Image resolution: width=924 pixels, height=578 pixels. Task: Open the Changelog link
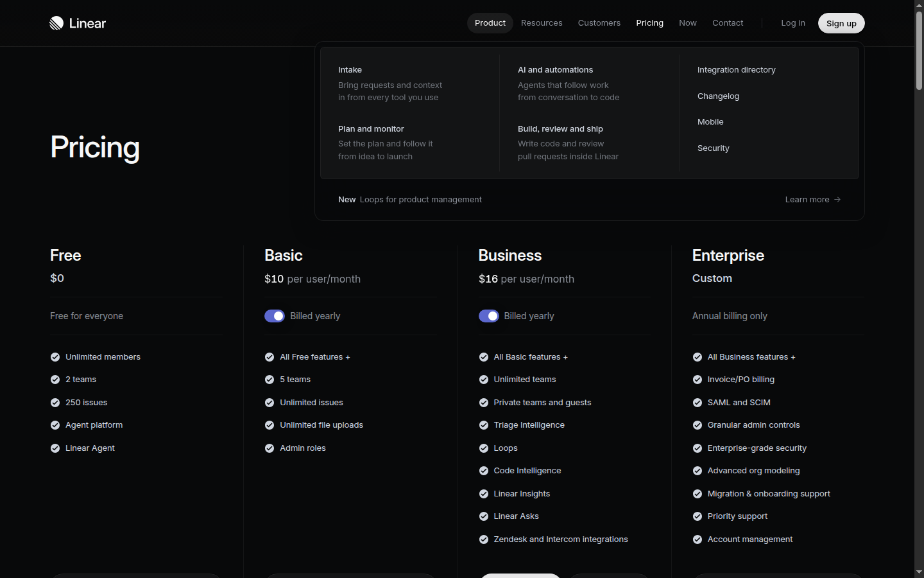click(719, 96)
